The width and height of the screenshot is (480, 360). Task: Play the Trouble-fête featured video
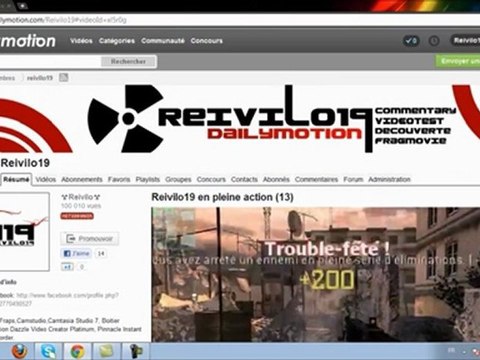(316, 274)
